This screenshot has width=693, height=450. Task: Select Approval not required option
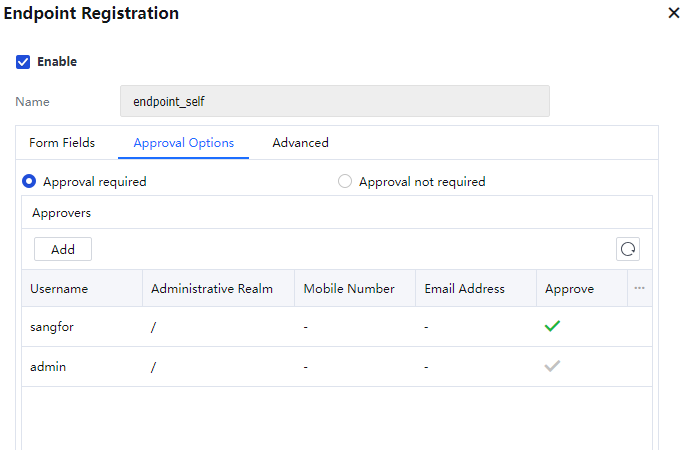point(345,182)
